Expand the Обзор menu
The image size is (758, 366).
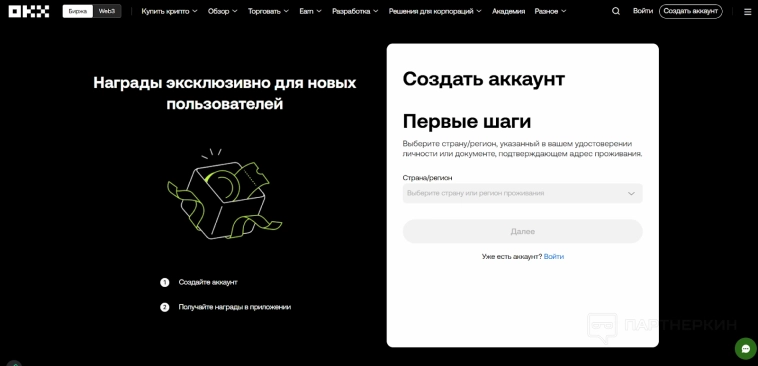222,11
